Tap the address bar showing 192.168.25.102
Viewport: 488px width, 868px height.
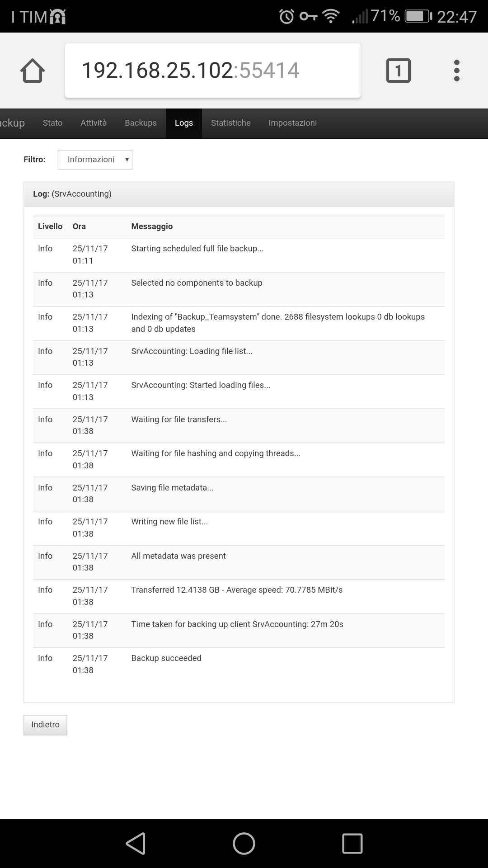point(213,71)
